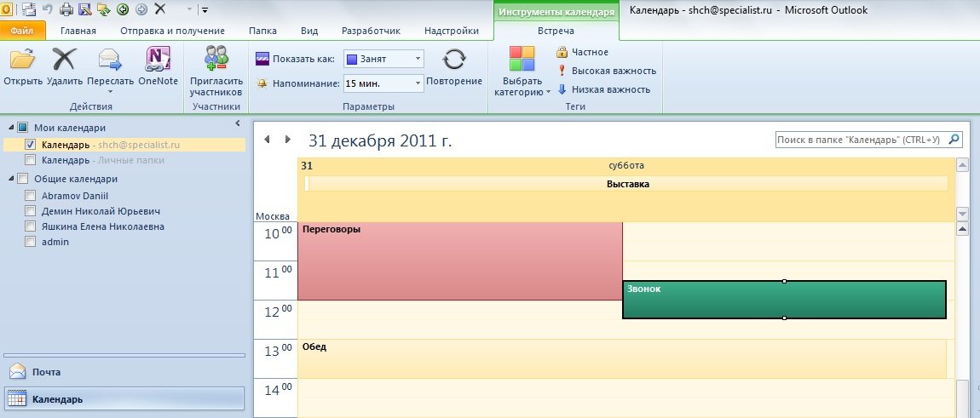Switch to the Главная ribbon tab
The height and width of the screenshot is (418, 980).
click(x=78, y=31)
